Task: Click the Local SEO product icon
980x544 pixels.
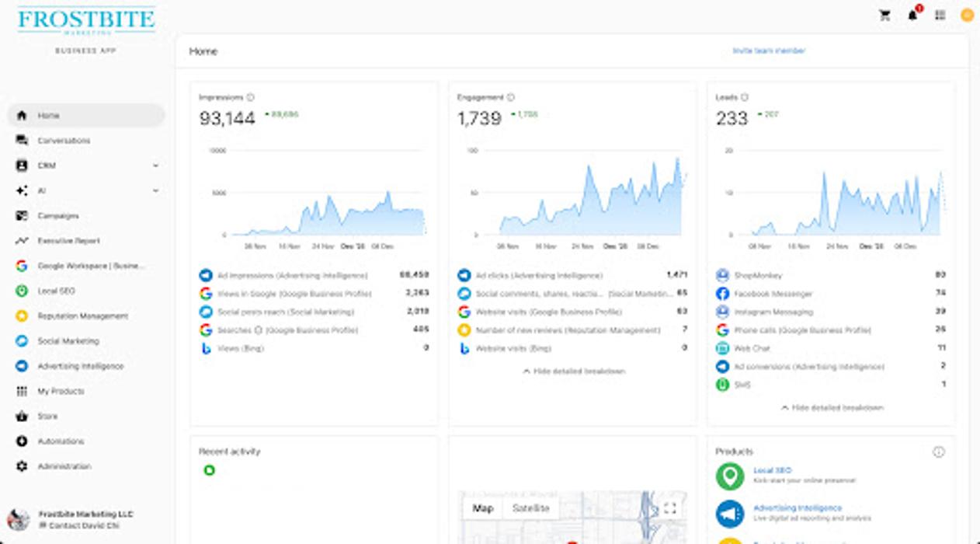Action: point(729,476)
